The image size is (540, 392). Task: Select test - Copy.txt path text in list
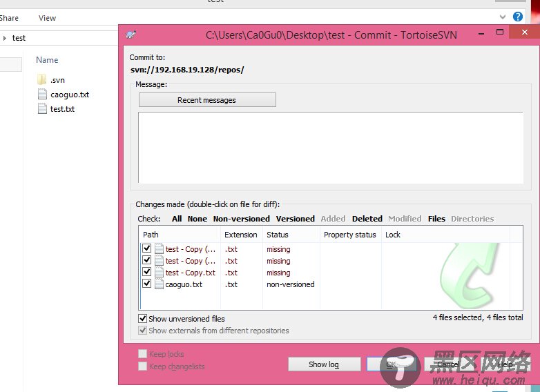point(191,273)
